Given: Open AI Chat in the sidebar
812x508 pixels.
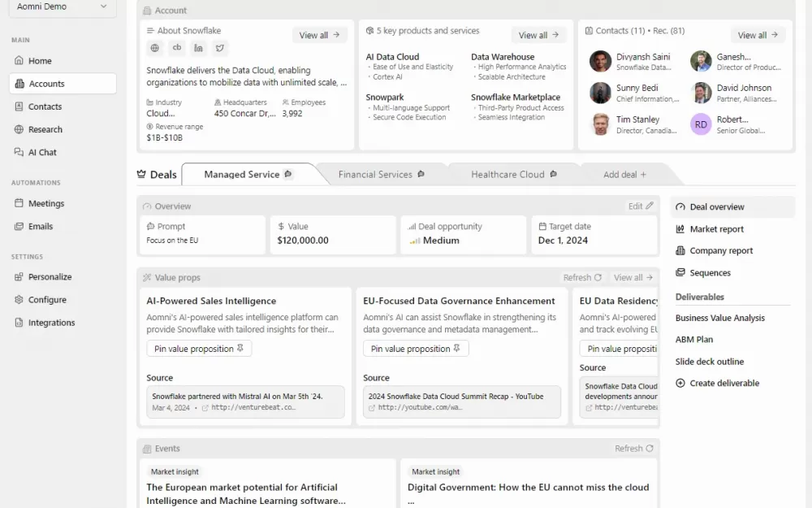Looking at the screenshot, I should pyautogui.click(x=63, y=152).
